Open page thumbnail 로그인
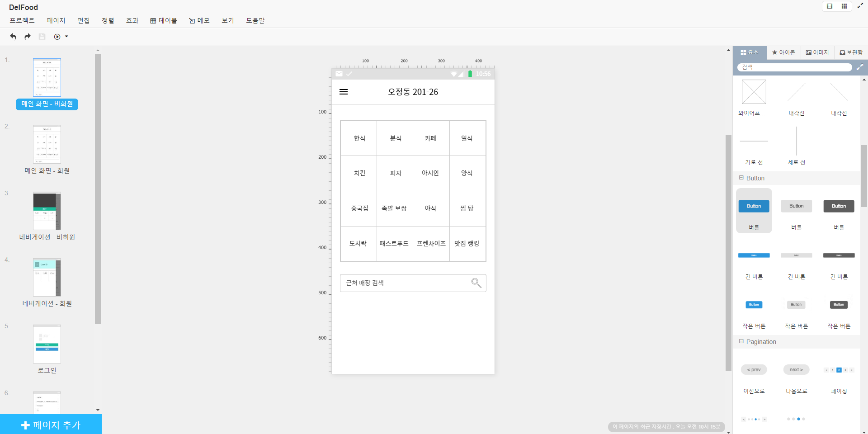Image resolution: width=868 pixels, height=434 pixels. point(47,344)
